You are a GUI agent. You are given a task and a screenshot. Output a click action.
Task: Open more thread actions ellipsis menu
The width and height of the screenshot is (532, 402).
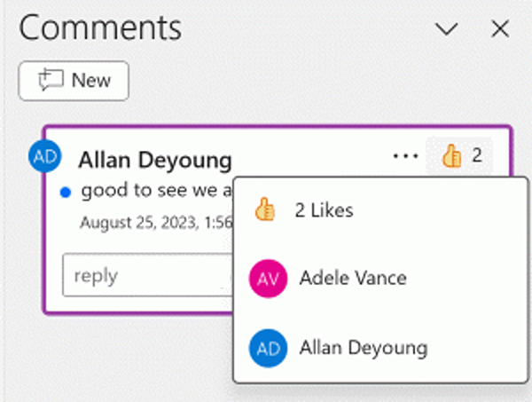pyautogui.click(x=405, y=156)
